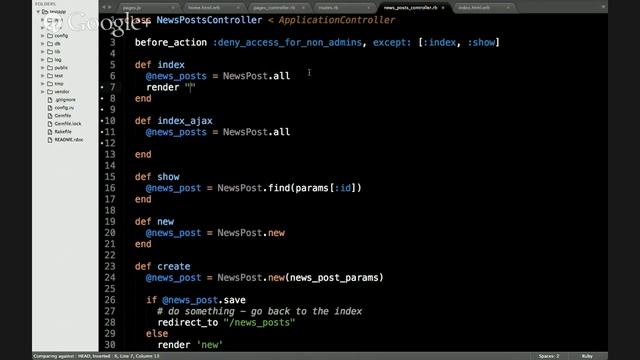The height and width of the screenshot is (360, 640).
Task: Click 'ApplicationController' in the class declaration
Action: pos(337,20)
